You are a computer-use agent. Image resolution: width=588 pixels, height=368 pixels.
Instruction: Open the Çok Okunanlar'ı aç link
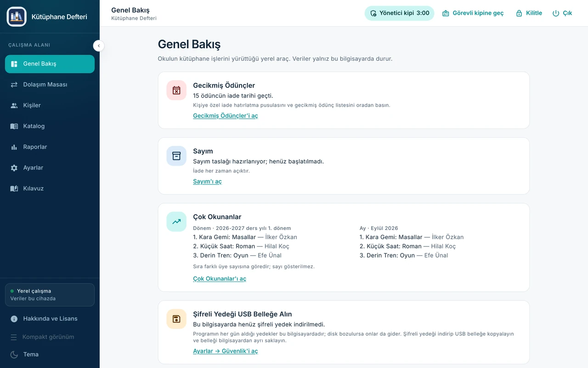(220, 279)
